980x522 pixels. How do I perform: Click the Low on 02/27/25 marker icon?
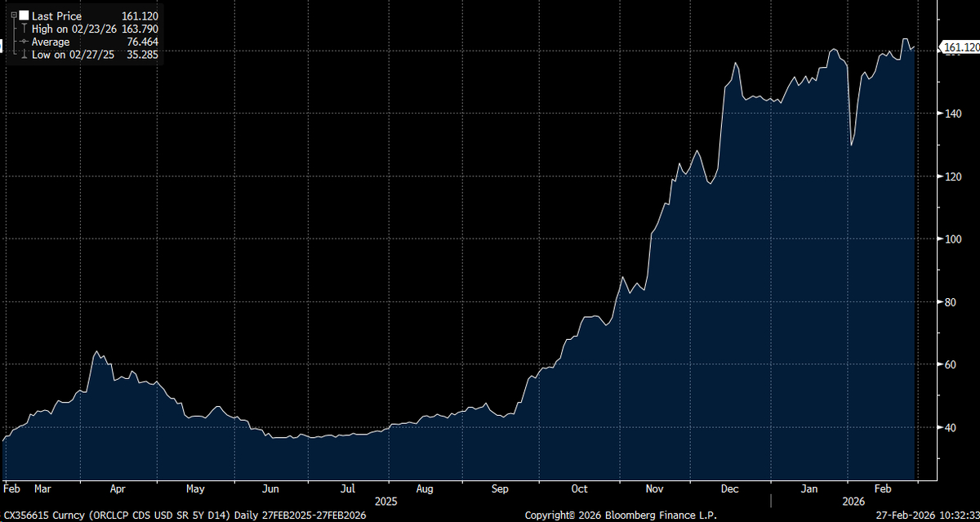(x=24, y=54)
